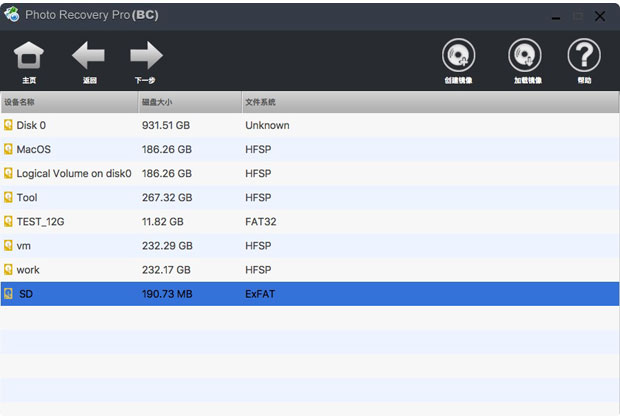Go to the Home page icon
The width and height of the screenshot is (620, 420).
coord(29,55)
